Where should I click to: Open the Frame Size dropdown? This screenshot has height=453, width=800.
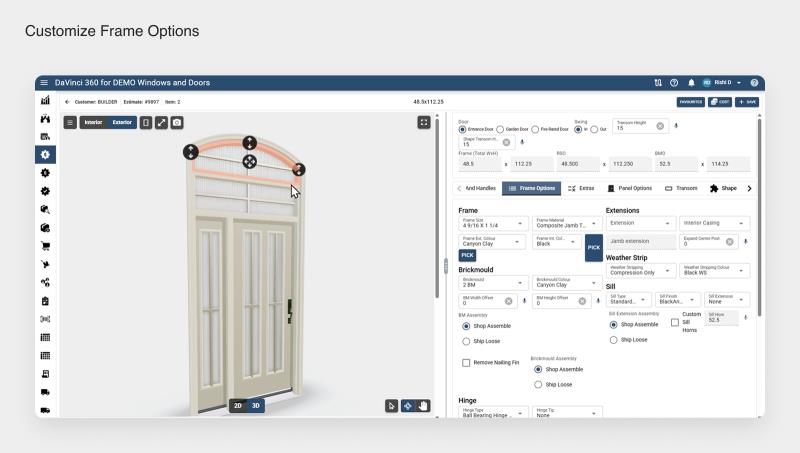[x=491, y=223]
